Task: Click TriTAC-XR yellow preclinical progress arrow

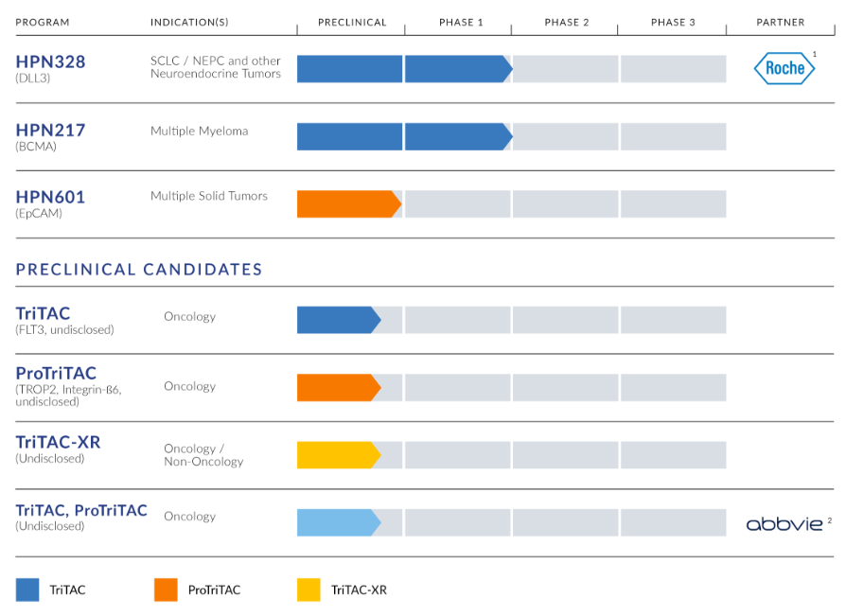Action: tap(339, 455)
